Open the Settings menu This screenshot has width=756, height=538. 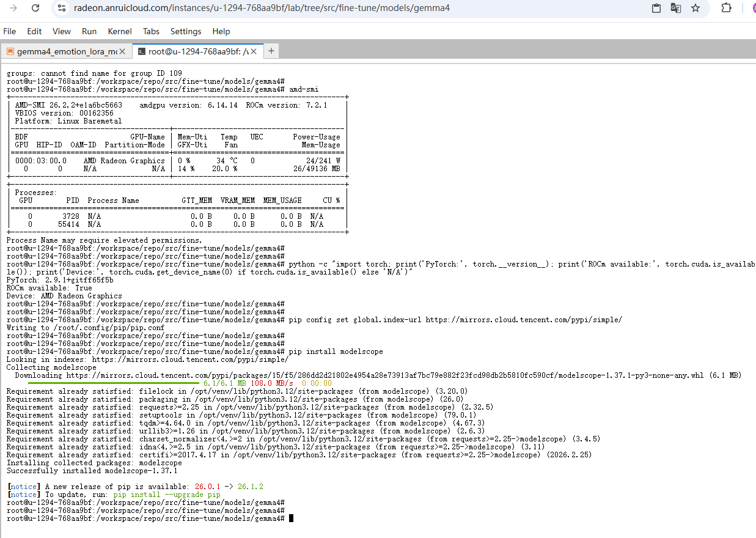186,31
